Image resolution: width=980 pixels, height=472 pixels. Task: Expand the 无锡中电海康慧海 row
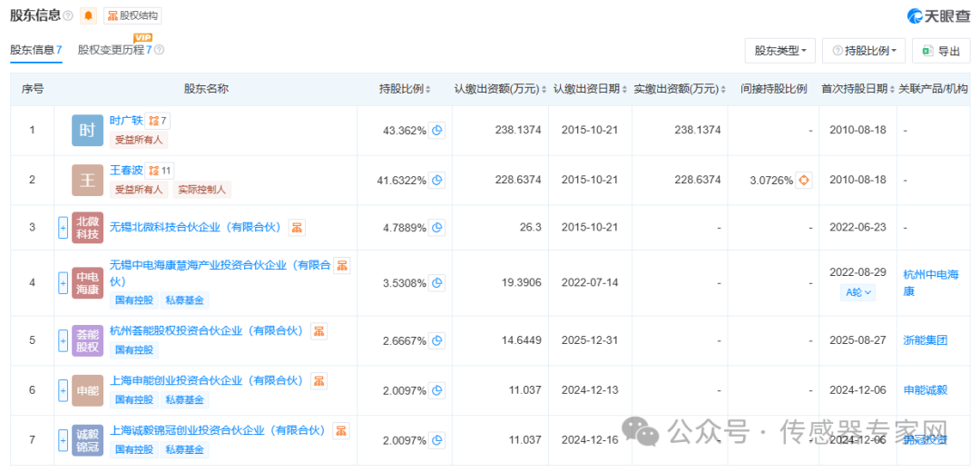point(63,282)
